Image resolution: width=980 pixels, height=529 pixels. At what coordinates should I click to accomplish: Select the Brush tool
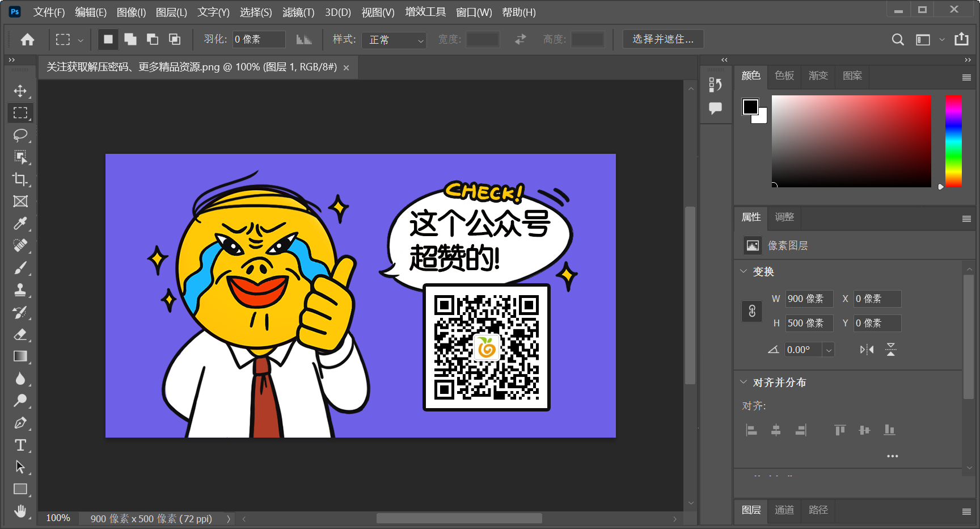click(20, 268)
